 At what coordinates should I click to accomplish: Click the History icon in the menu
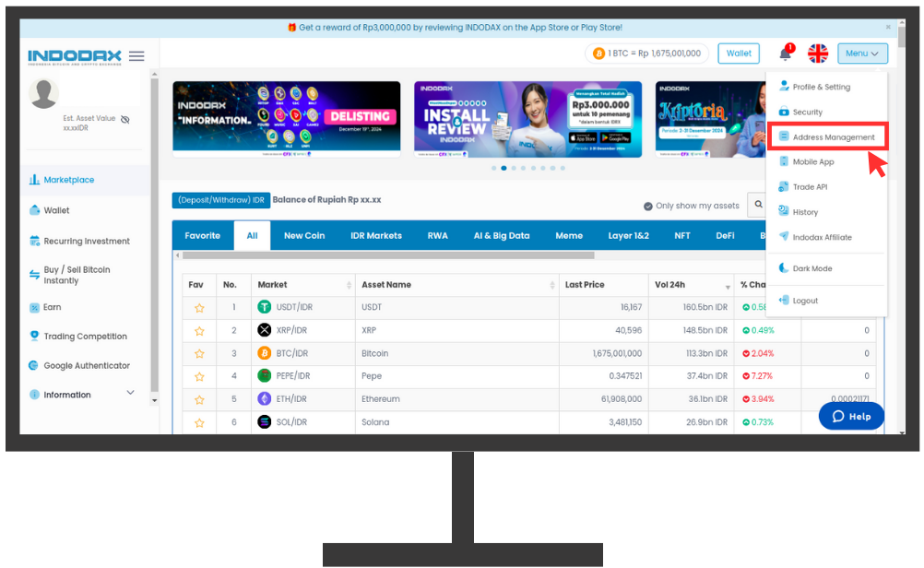(x=784, y=211)
